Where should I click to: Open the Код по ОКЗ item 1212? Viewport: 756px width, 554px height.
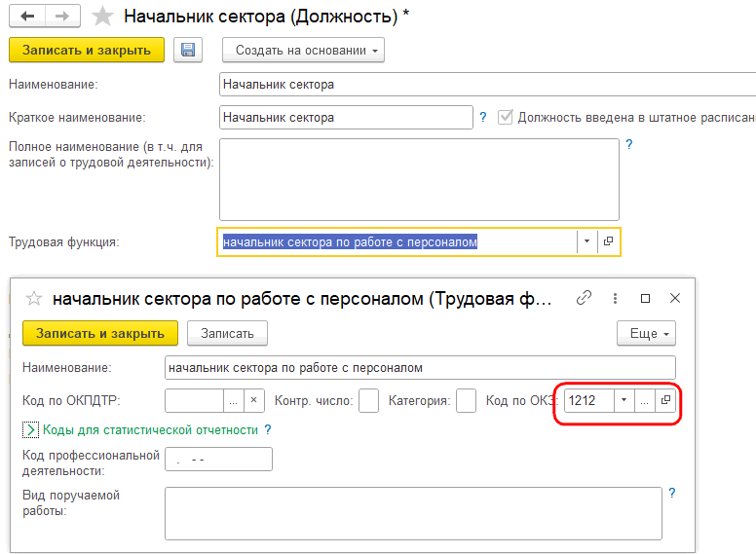coord(665,400)
